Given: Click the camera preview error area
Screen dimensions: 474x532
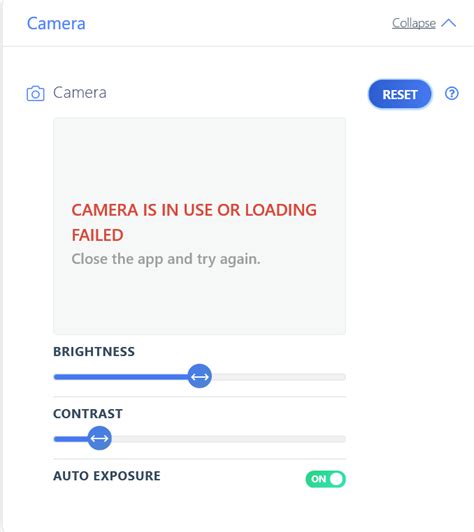Looking at the screenshot, I should click(200, 226).
